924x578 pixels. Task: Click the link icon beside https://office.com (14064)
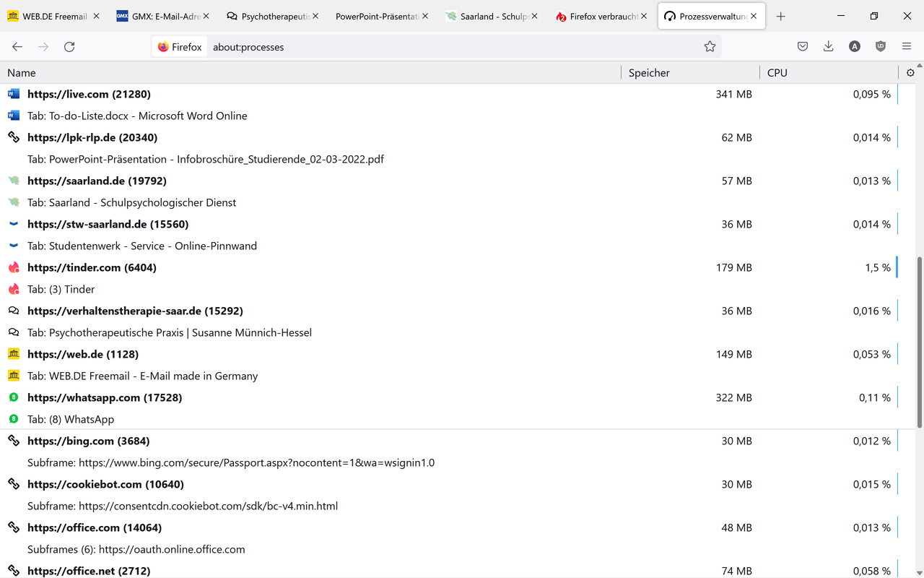click(x=14, y=527)
